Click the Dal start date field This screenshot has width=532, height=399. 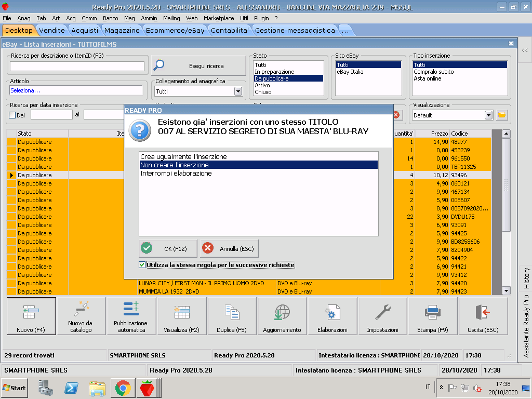51,115
